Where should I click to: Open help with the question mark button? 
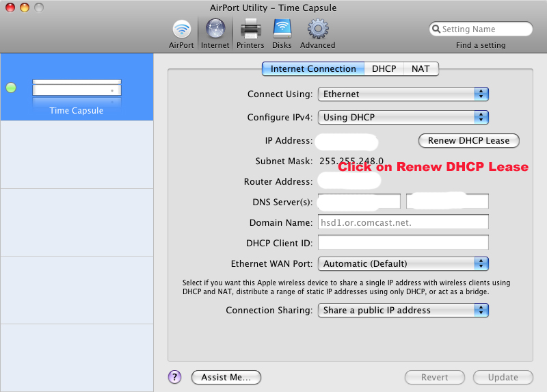pyautogui.click(x=175, y=377)
